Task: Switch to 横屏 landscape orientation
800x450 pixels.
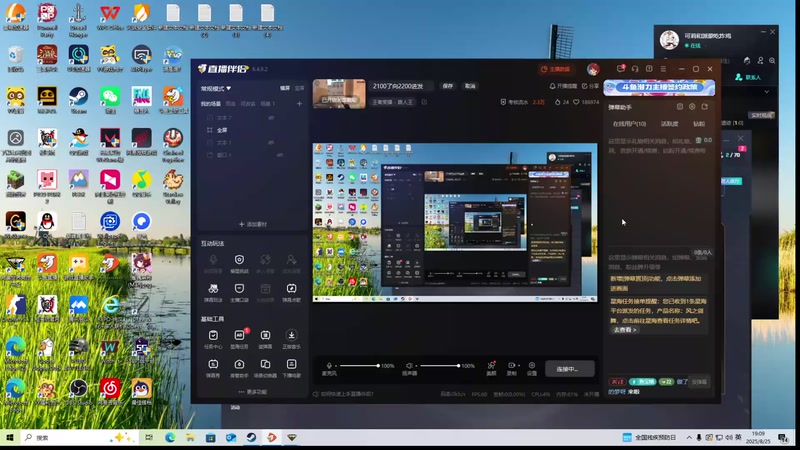Action: [285, 88]
